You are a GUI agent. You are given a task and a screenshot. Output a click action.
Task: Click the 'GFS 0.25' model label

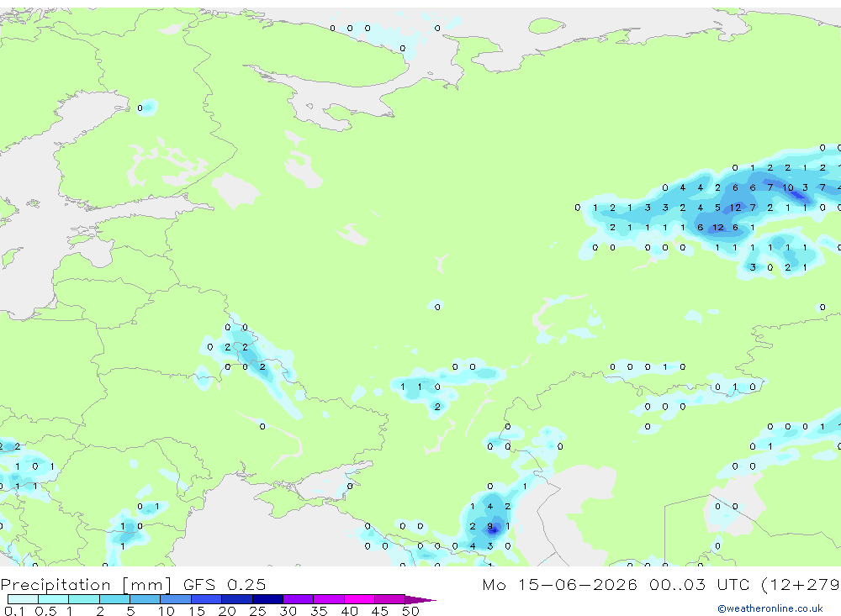click(225, 584)
